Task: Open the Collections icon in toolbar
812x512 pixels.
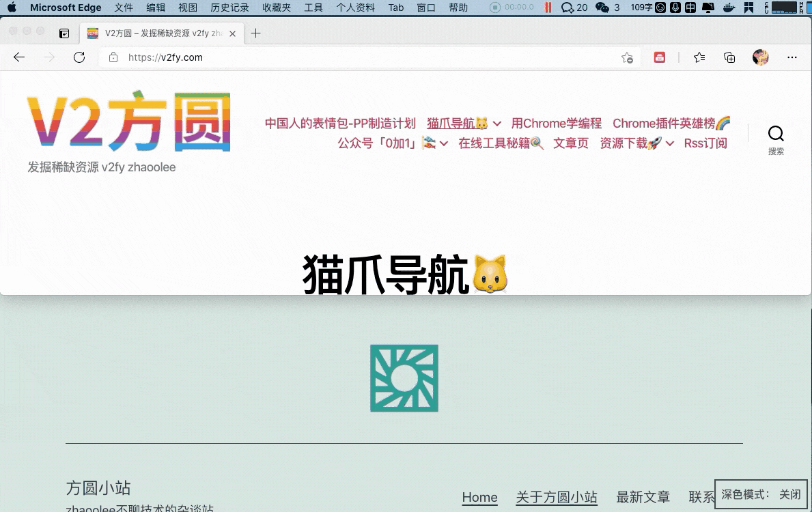Action: click(729, 57)
